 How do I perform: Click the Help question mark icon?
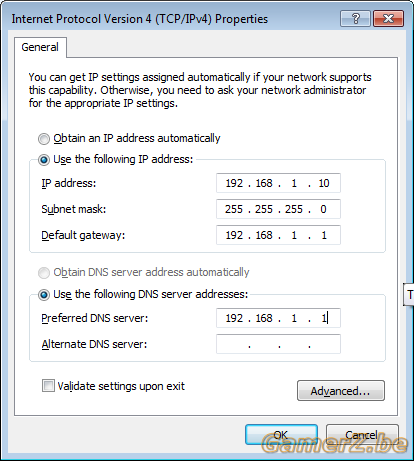(355, 18)
